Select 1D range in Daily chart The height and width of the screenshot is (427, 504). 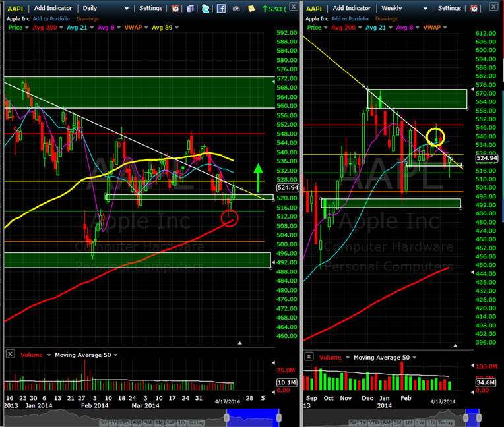(x=181, y=422)
